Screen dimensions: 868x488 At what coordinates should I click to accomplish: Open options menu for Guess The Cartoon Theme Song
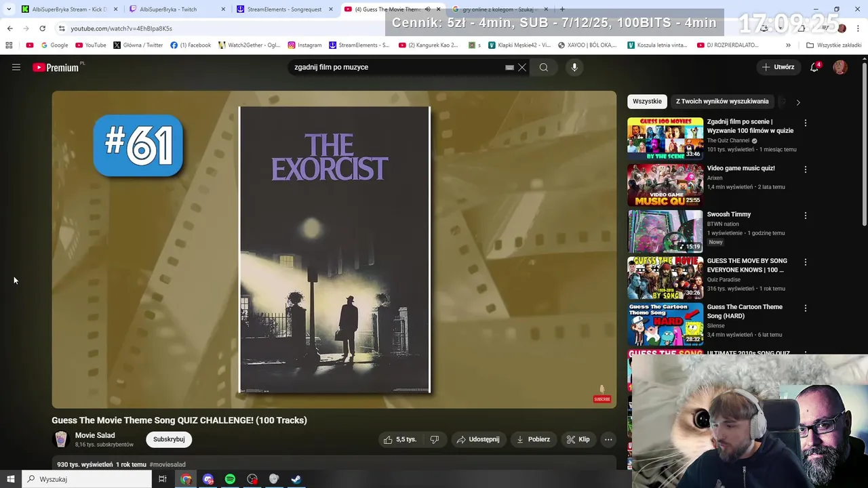[806, 308]
